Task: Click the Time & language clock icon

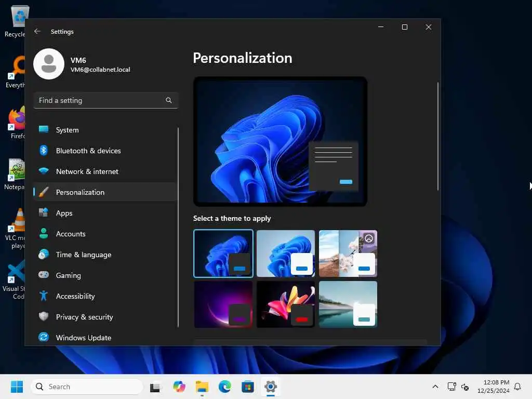Action: (x=44, y=255)
